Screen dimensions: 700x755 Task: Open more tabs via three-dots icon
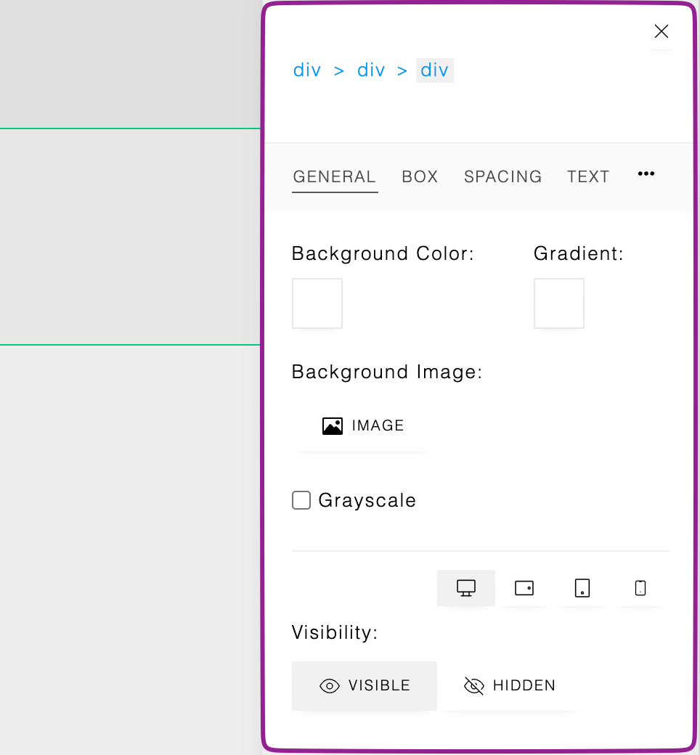[646, 174]
